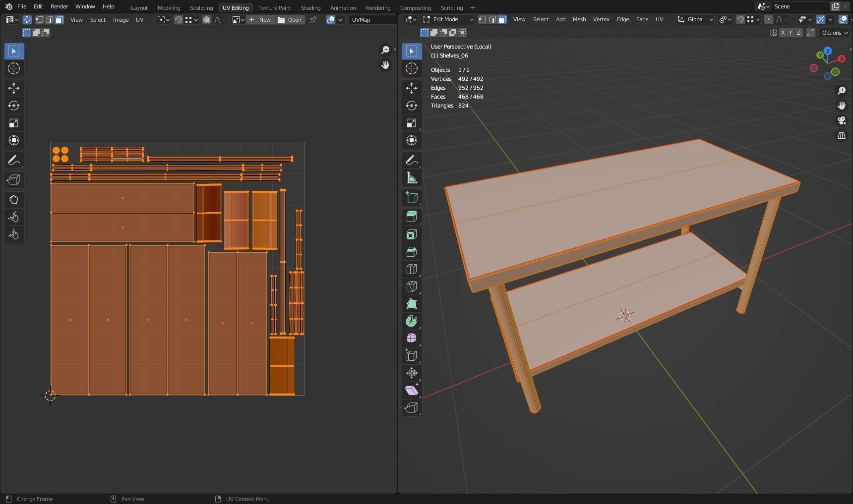Choose the Grab sculpt tool in the UV editor
Image resolution: width=853 pixels, height=504 pixels.
(14, 200)
